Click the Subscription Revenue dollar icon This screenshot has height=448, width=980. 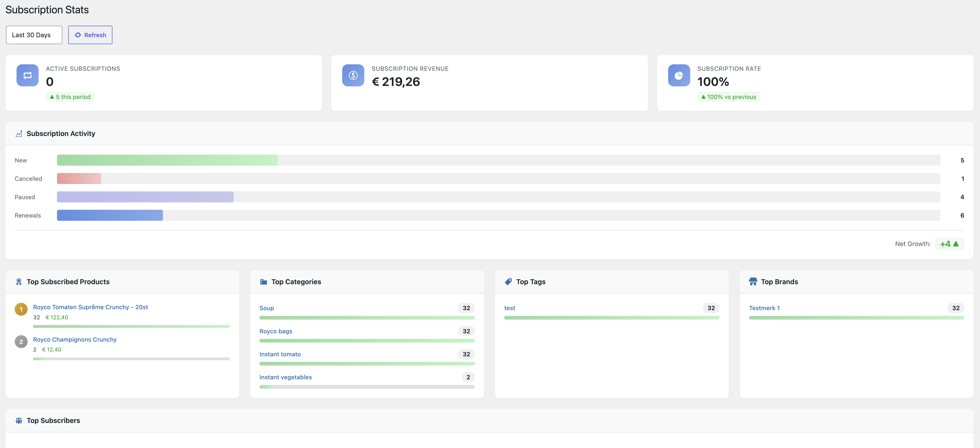click(x=353, y=75)
